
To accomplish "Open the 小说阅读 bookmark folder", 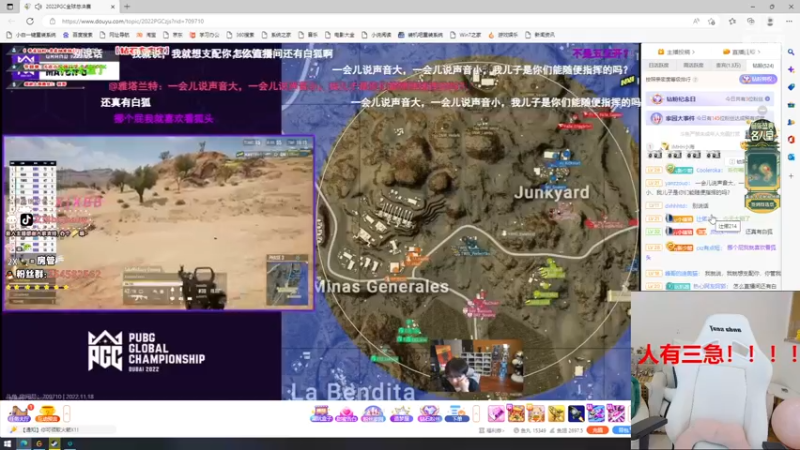I will (x=376, y=35).
